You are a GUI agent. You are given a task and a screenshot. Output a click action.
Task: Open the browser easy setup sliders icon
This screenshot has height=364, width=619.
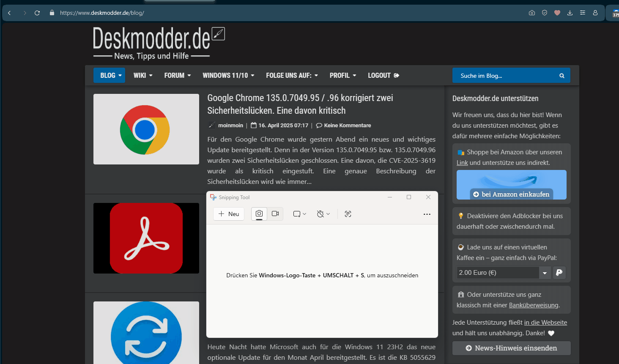583,13
